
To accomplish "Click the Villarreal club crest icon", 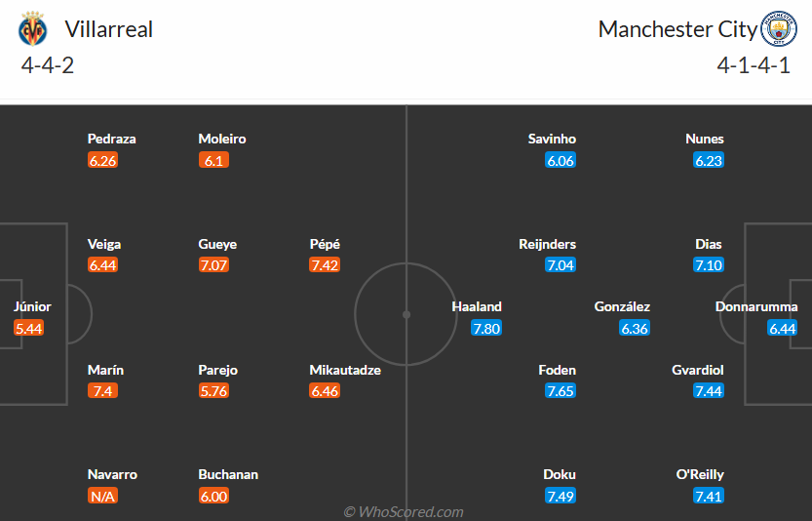I will [x=33, y=29].
